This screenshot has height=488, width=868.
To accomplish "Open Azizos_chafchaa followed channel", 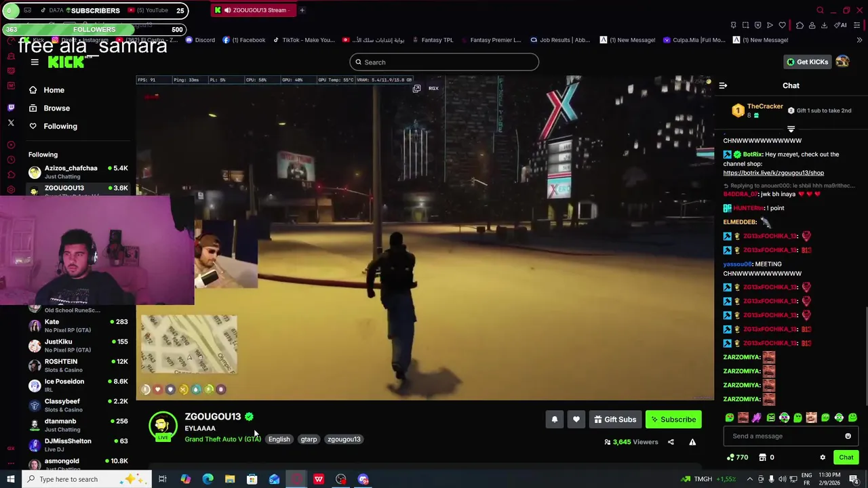I will point(77,171).
